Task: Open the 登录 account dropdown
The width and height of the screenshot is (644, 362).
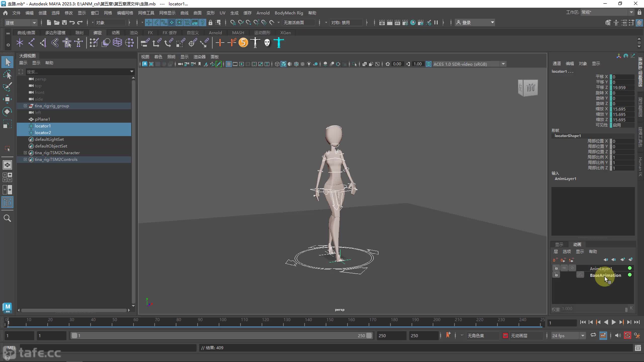Action: pyautogui.click(x=475, y=23)
